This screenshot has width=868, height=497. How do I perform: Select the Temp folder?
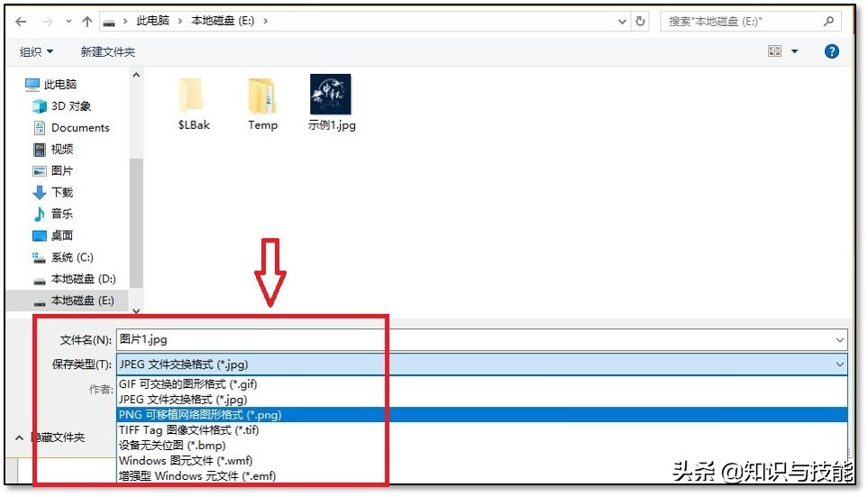click(x=262, y=104)
